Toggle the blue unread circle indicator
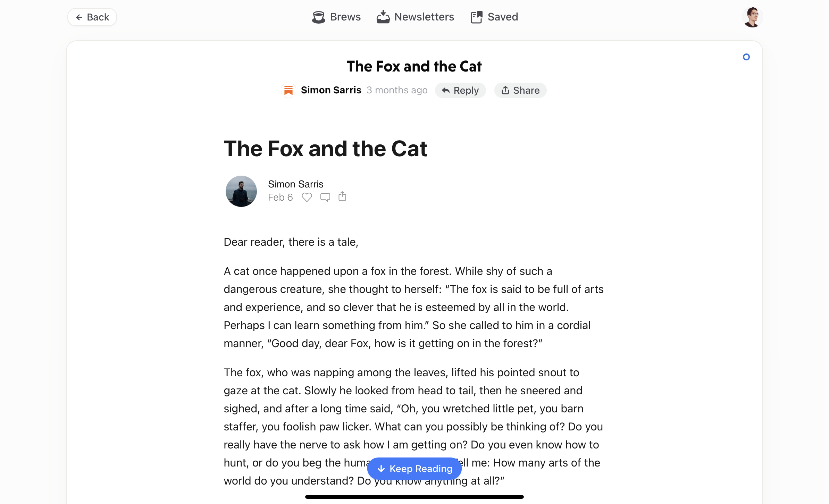The height and width of the screenshot is (504, 829). [746, 57]
